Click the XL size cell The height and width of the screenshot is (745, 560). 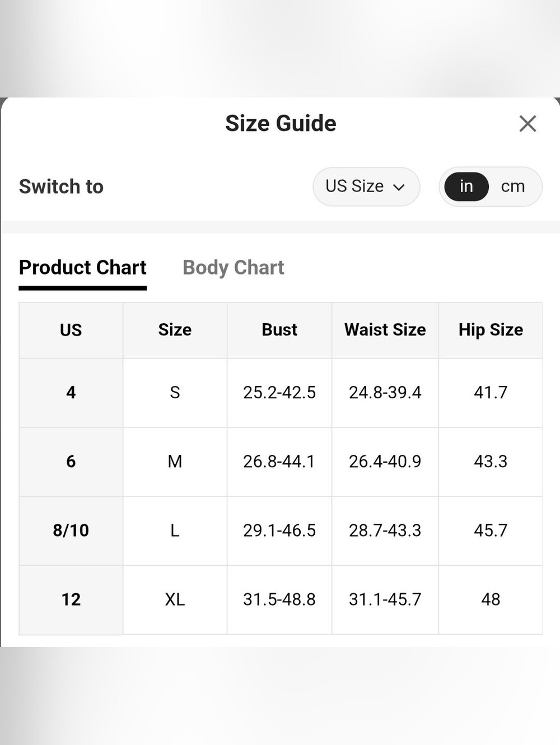coord(175,600)
